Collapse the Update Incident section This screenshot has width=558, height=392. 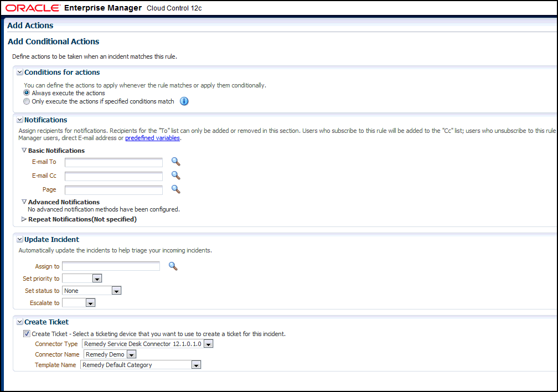[20, 240]
